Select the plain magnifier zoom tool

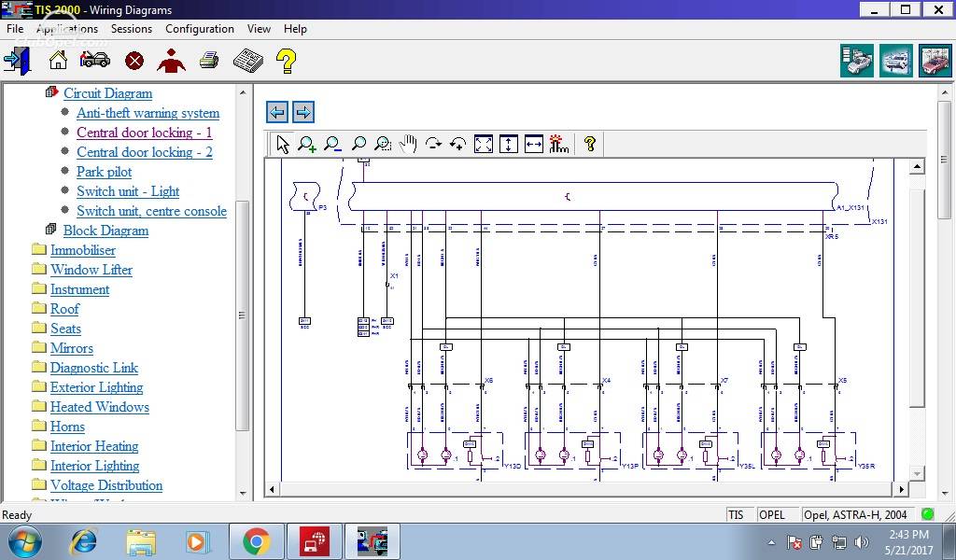pos(358,145)
